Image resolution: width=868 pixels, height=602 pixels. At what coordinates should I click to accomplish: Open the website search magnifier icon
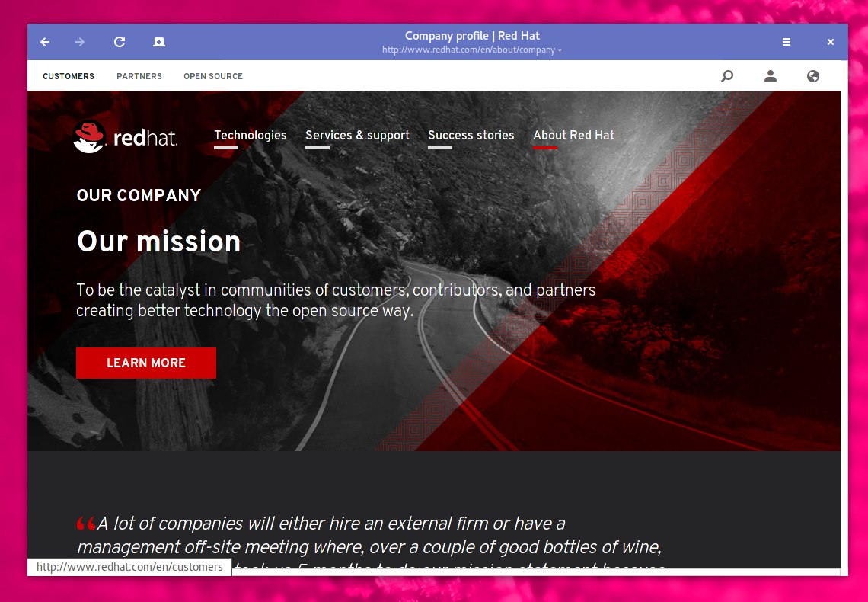[727, 76]
